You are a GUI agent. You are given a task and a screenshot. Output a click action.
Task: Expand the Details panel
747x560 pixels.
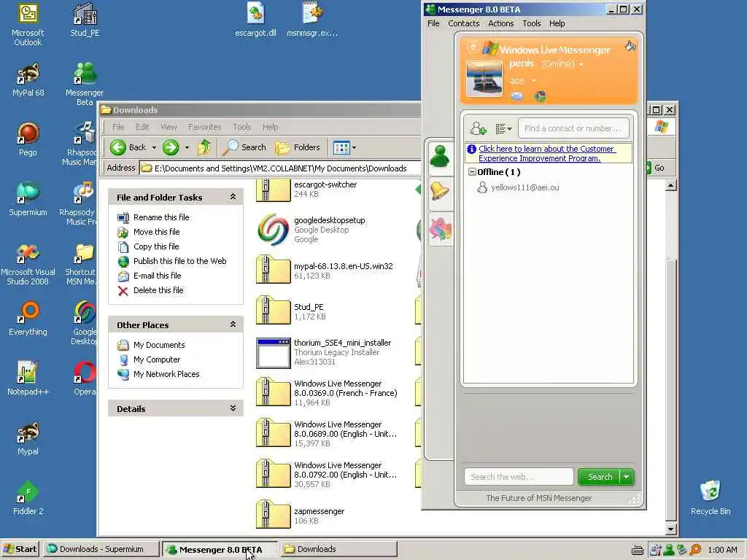233,408
